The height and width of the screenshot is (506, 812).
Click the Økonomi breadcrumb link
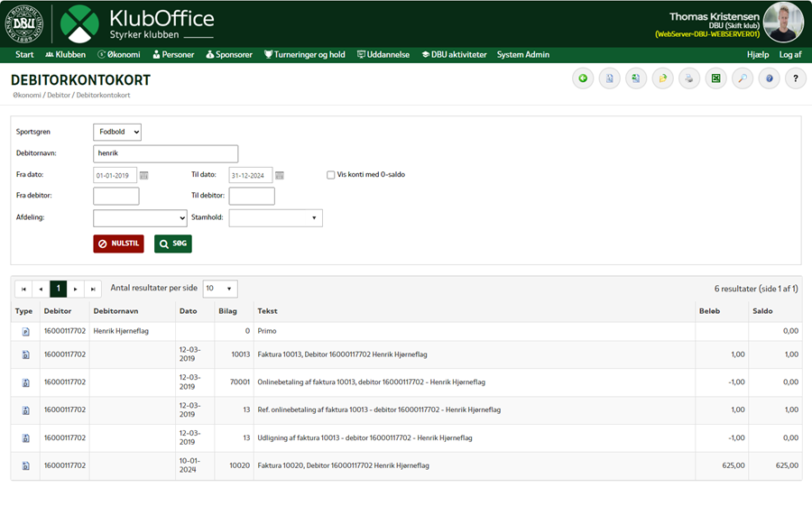click(x=27, y=96)
